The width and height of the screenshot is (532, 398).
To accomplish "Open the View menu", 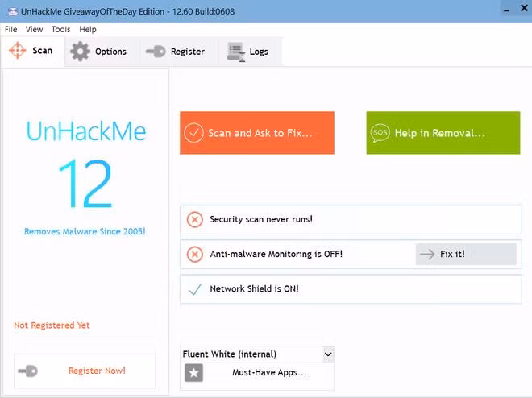I will tap(35, 29).
